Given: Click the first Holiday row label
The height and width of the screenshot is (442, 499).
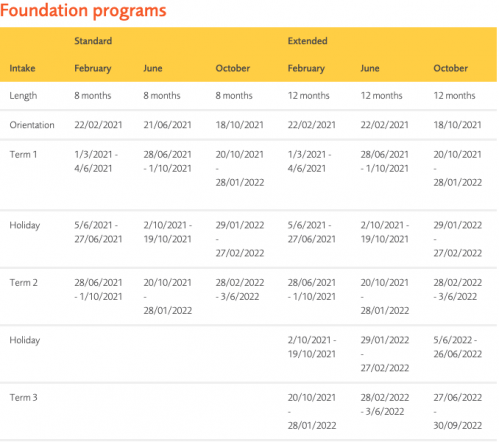Looking at the screenshot, I should click(25, 226).
